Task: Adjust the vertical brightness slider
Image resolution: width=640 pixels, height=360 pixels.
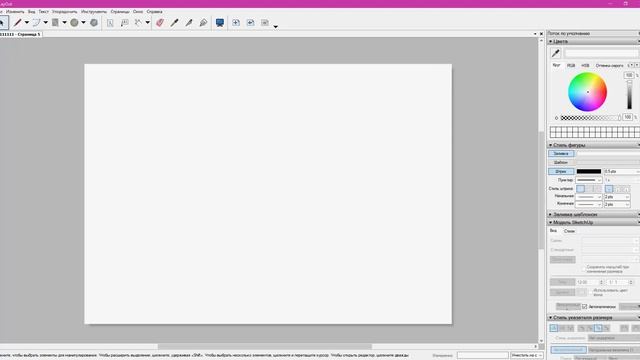Action: coord(629,95)
